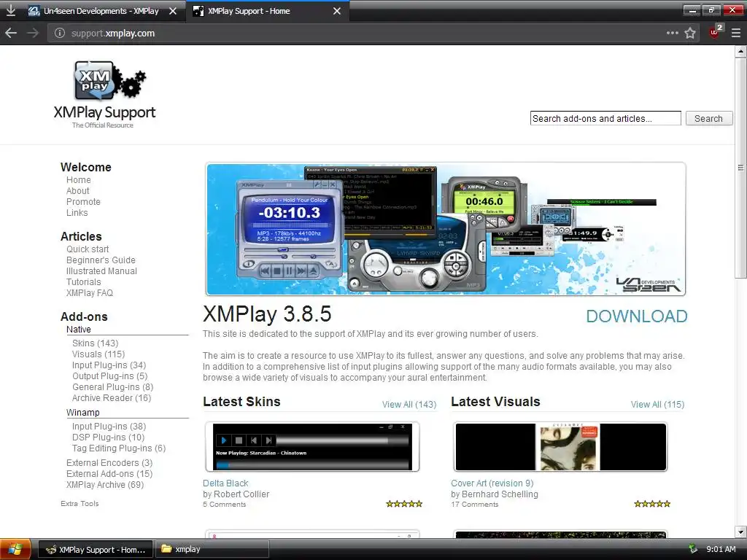Open the Tutorials link
This screenshot has height=560, width=747.
(x=83, y=282)
